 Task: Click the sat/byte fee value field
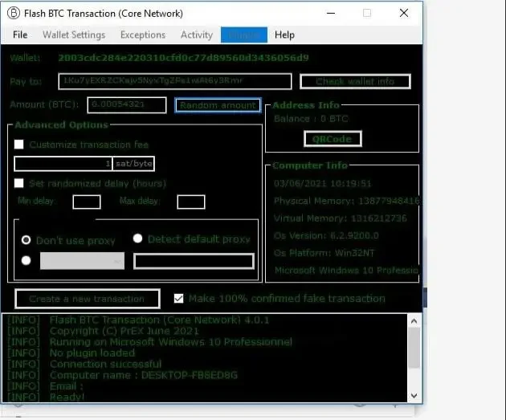pos(63,164)
